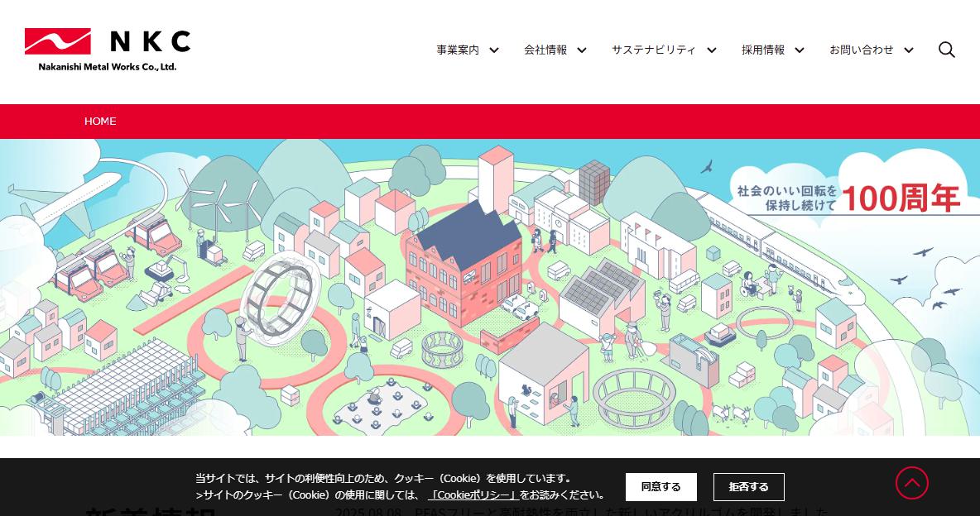
Task: Accept cookies with 同意する button
Action: 661,486
